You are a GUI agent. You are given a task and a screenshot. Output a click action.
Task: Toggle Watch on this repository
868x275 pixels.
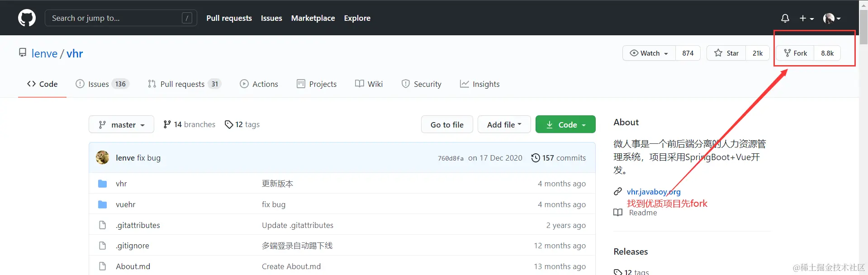pyautogui.click(x=649, y=53)
